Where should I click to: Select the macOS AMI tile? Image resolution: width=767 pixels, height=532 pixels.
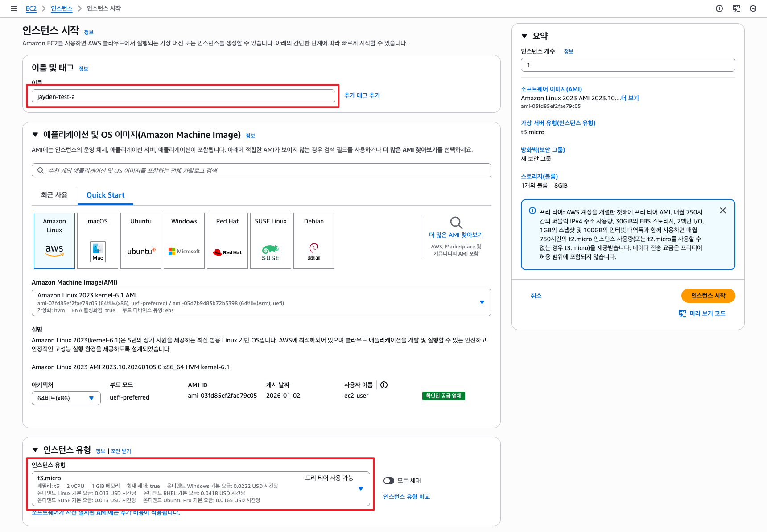point(98,241)
